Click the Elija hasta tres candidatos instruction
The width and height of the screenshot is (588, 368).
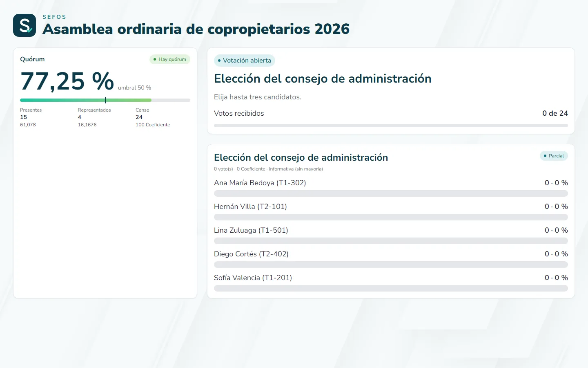pos(258,97)
